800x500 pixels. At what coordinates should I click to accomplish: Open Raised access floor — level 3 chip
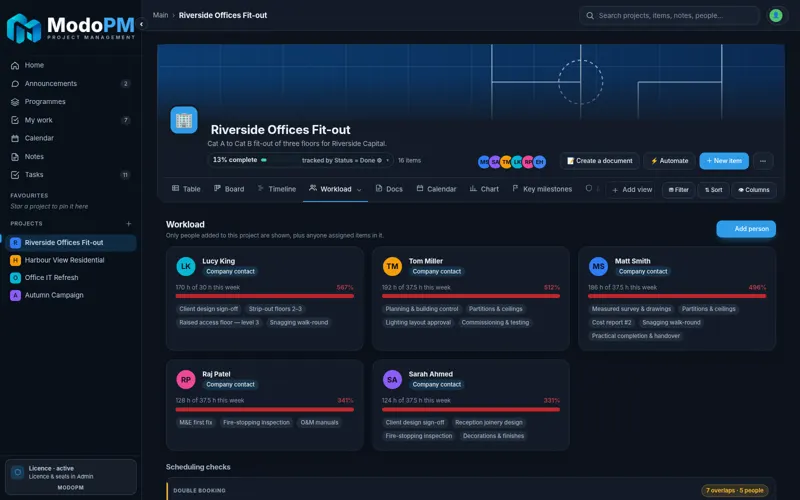point(219,322)
